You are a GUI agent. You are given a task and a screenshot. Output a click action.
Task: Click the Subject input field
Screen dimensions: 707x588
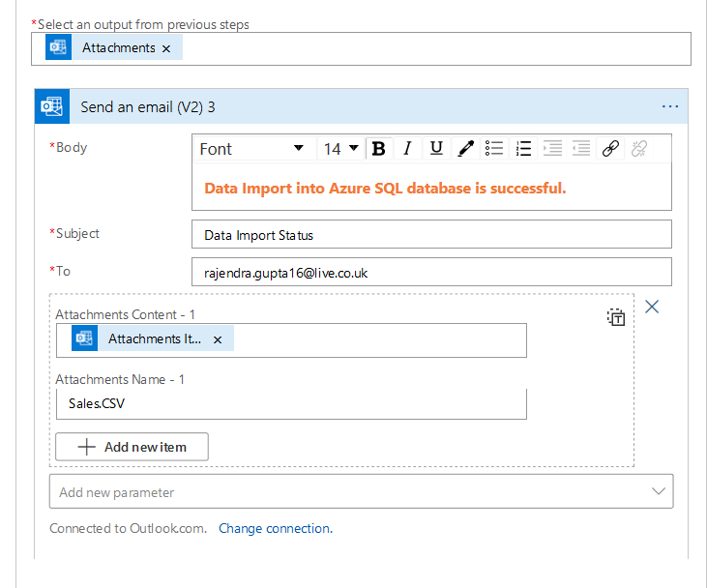[431, 235]
